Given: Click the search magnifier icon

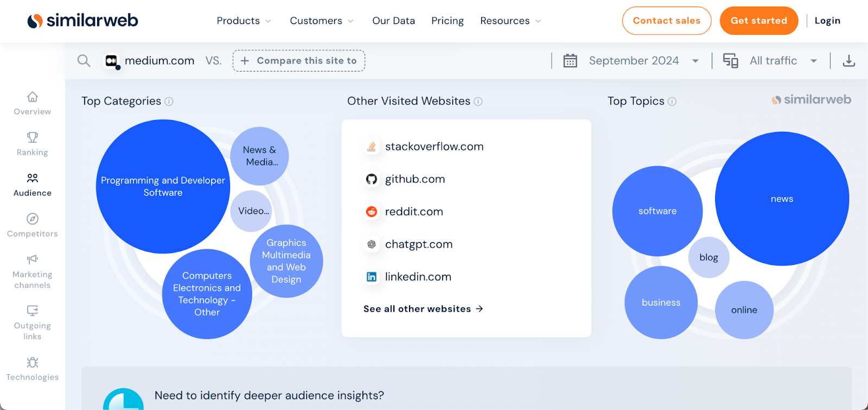Looking at the screenshot, I should click(84, 61).
